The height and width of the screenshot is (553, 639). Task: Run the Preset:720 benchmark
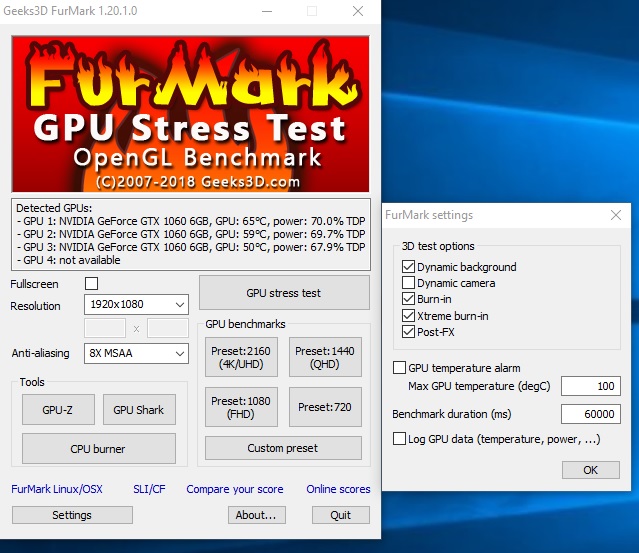(325, 407)
